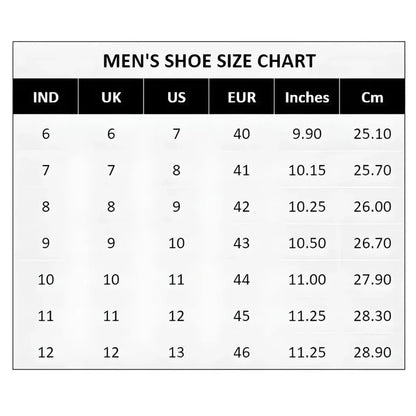Click EUR size 41 cell
Image resolution: width=416 pixels, height=416 pixels.
[x=242, y=170]
